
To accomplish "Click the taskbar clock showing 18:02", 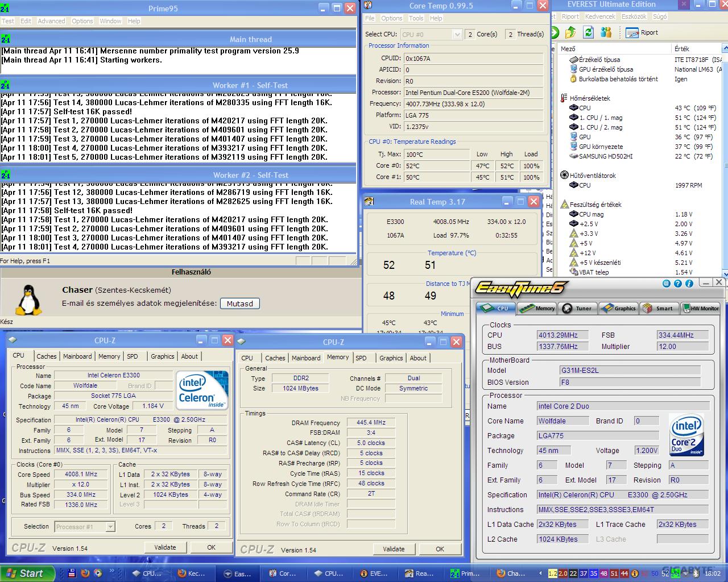I will coord(712,574).
